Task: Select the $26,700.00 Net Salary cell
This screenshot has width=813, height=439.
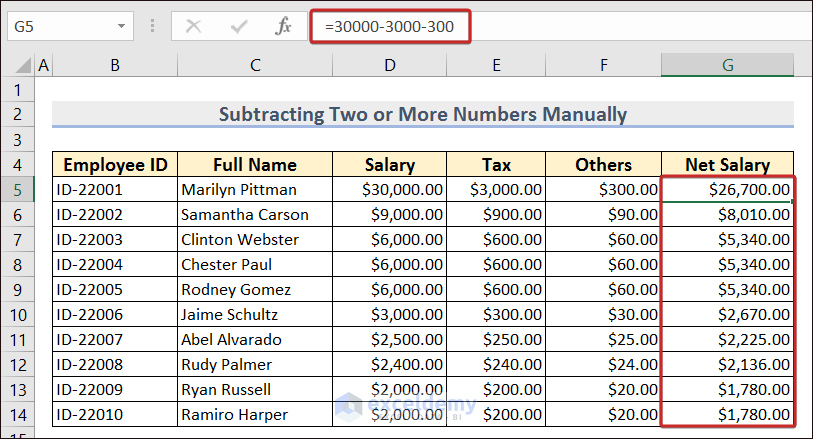Action: point(727,189)
